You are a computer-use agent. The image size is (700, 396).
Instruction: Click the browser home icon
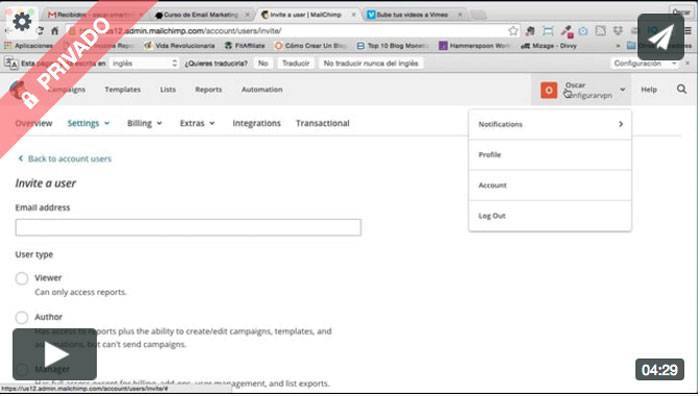55,31
